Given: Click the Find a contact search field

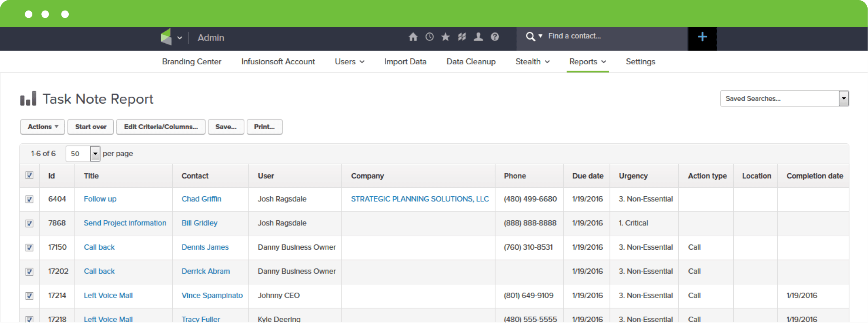Looking at the screenshot, I should (607, 36).
